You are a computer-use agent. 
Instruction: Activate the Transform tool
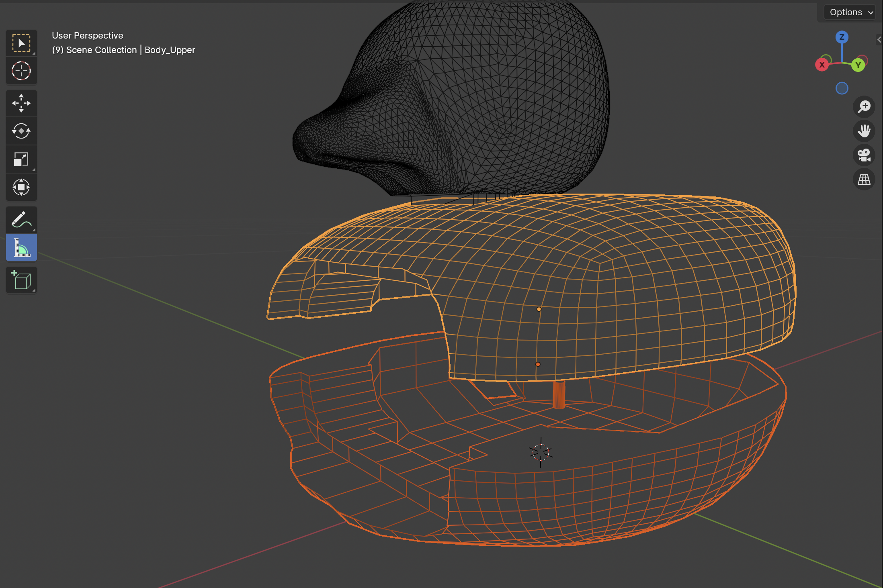21,187
